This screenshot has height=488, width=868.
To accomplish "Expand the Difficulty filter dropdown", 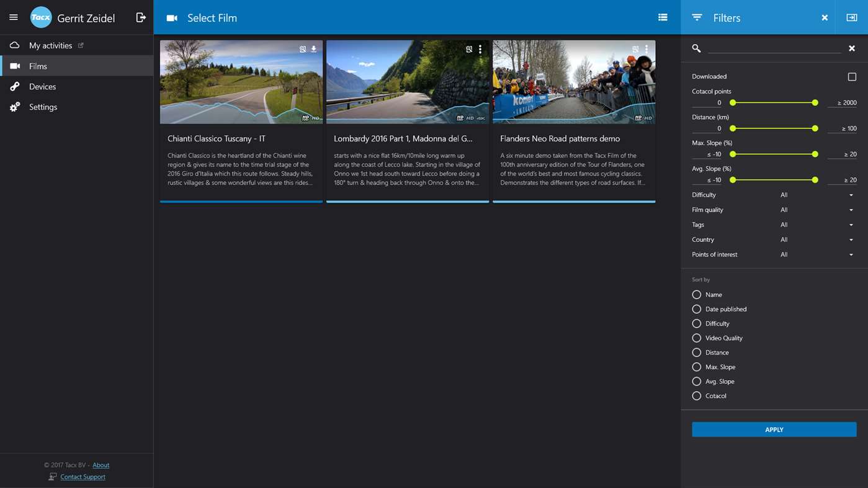I will point(817,195).
